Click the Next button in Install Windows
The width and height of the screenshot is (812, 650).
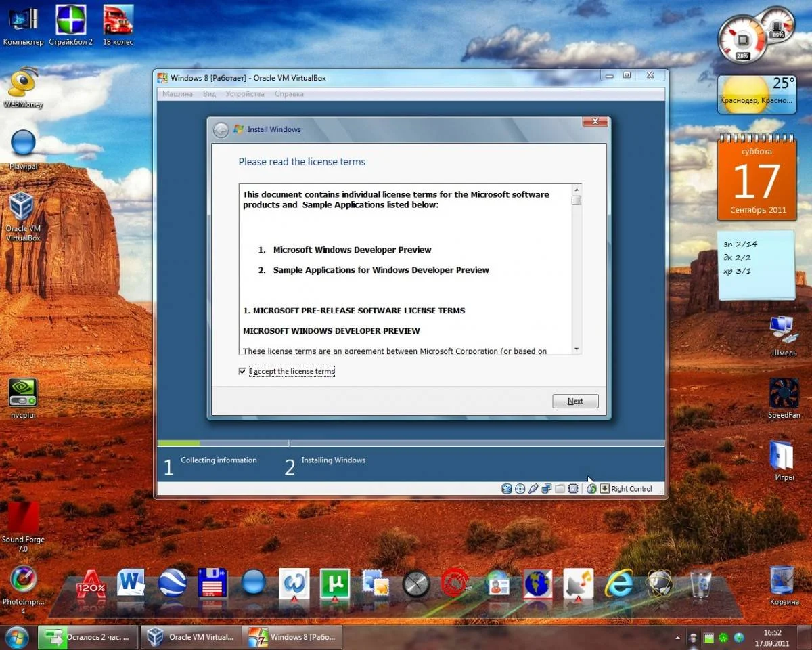click(575, 401)
